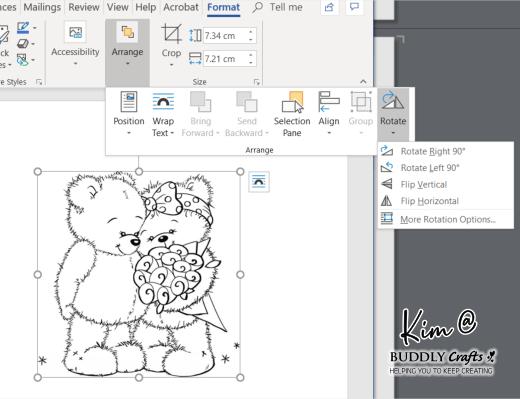
Task: Expand the Position dropdown arrow
Action: 129,133
